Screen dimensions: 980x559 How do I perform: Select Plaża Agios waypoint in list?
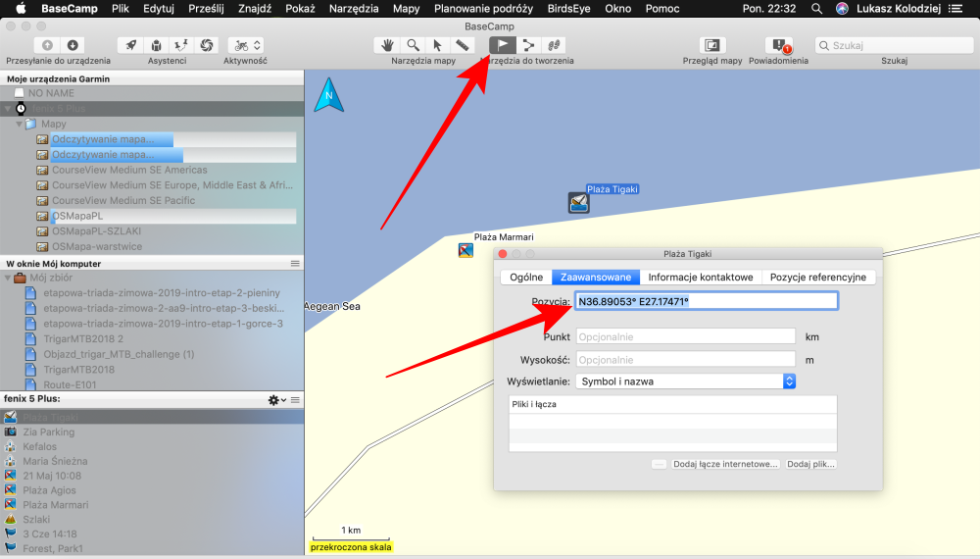point(49,490)
